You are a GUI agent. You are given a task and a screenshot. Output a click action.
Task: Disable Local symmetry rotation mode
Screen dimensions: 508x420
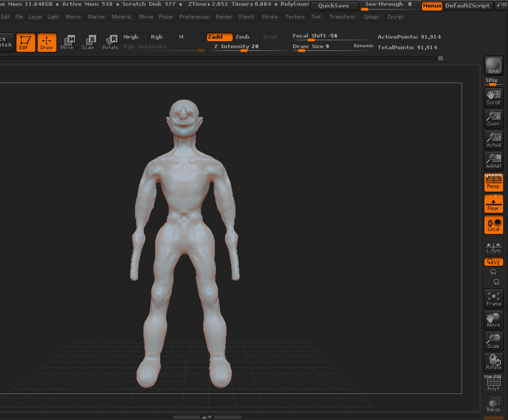tap(493, 225)
